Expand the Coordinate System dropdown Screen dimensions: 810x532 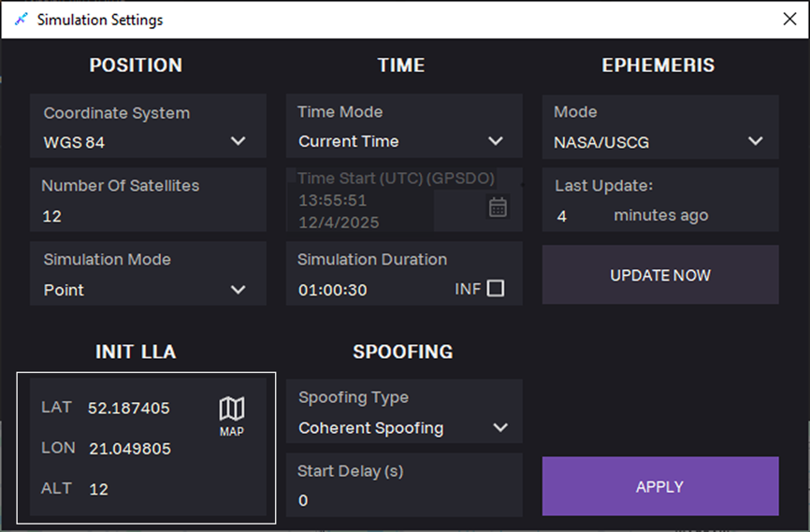coord(238,142)
